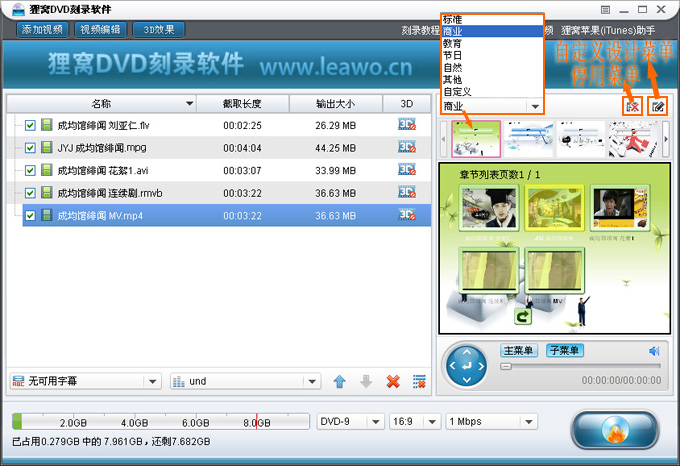The width and height of the screenshot is (680, 466).
Task: Select the third menu template thumbnail
Action: (580, 139)
